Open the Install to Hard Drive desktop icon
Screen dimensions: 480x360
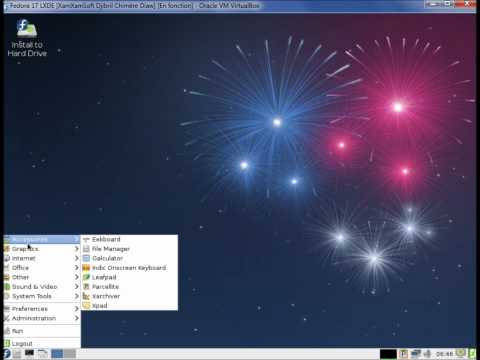pos(27,38)
